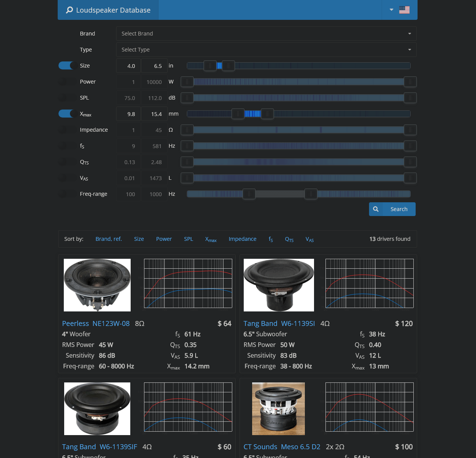476x458 pixels.
Task: Open the Tang Band W6-1139SIF link
Action: click(99, 447)
